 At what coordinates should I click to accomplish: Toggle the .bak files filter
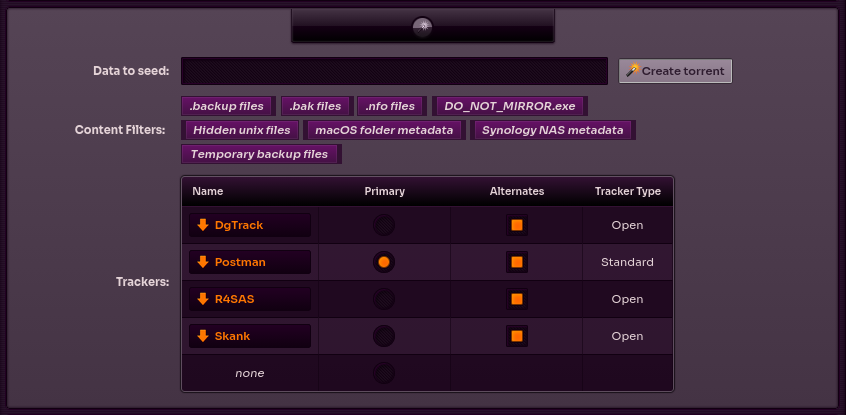(316, 106)
